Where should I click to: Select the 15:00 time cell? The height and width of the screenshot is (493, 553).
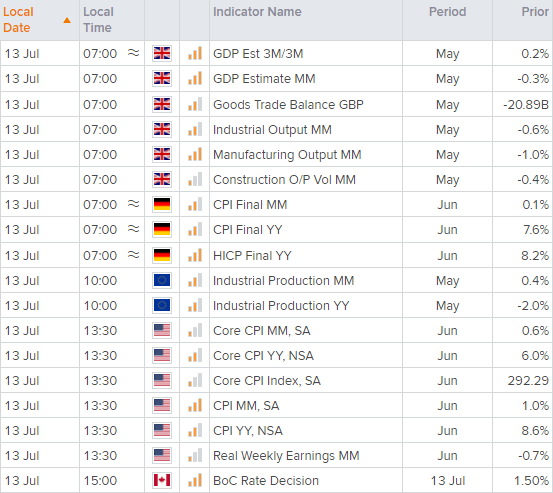click(x=100, y=481)
